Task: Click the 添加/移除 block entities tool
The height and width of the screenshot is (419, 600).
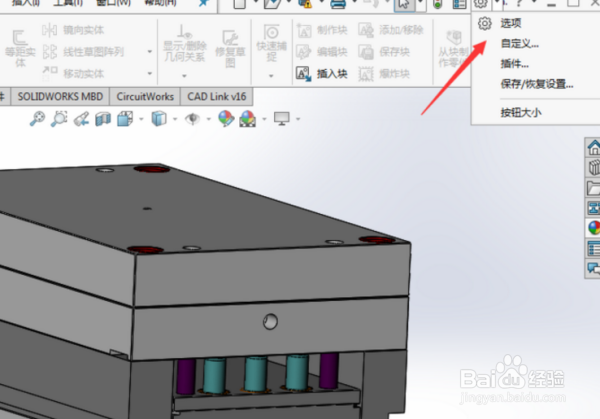Action: (x=391, y=30)
